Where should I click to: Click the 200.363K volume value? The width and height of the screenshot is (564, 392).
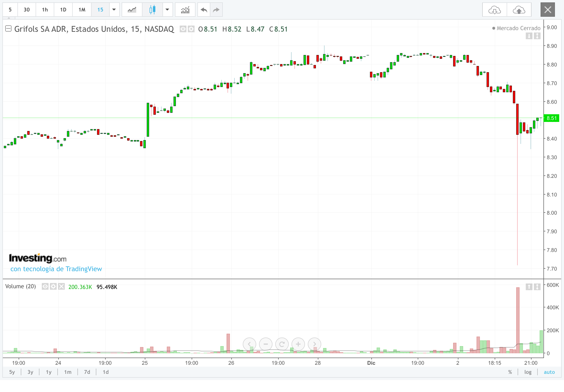point(80,287)
